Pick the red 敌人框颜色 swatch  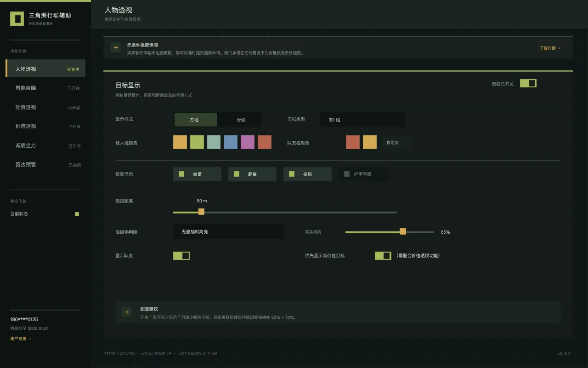pyautogui.click(x=265, y=142)
